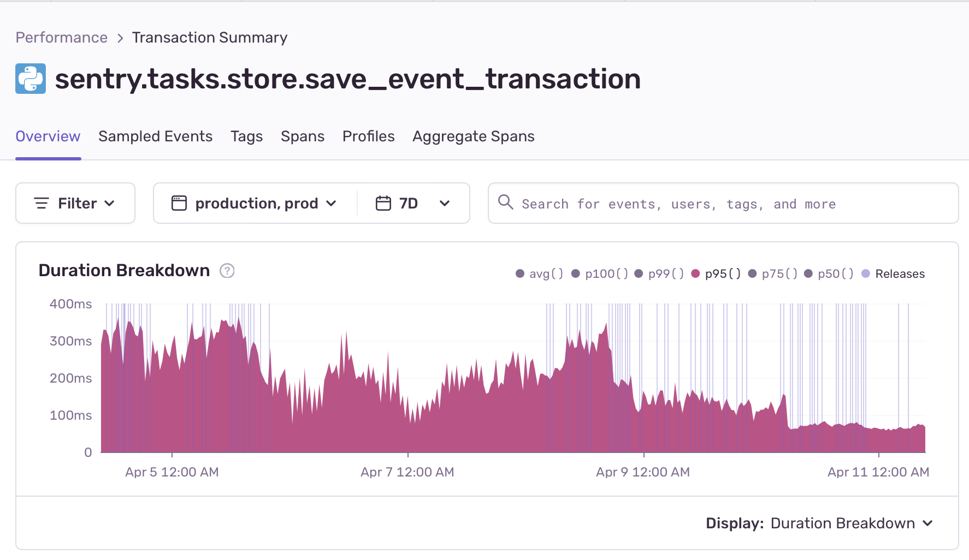
Task: Click the filter lines icon
Action: click(42, 203)
